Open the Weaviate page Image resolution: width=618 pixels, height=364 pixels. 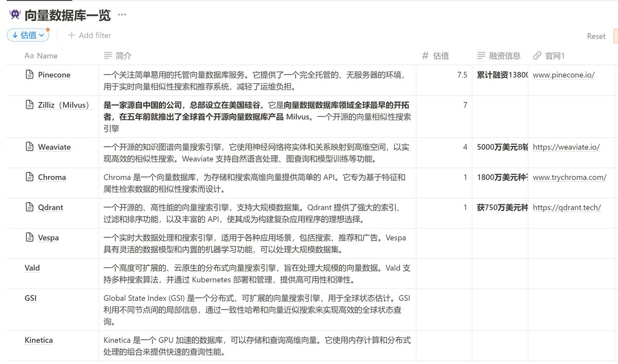click(54, 147)
